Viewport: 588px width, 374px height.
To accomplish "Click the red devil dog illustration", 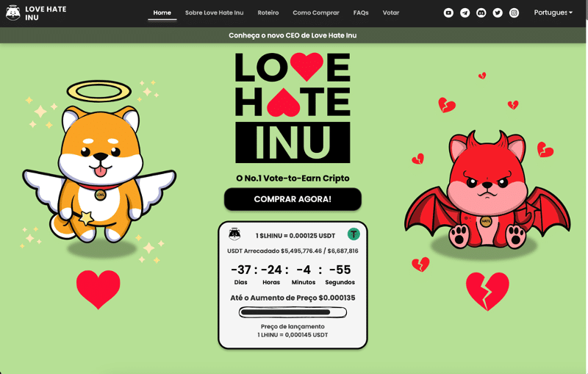I will point(487,190).
